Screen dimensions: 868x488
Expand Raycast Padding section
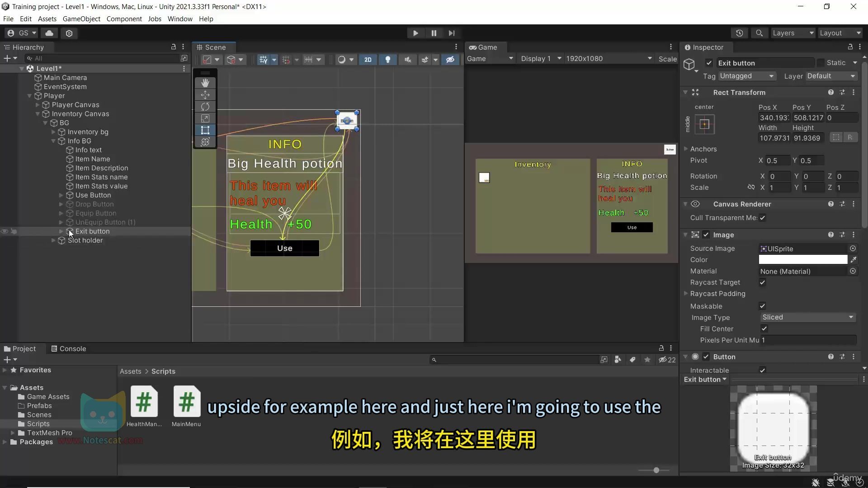(x=686, y=293)
